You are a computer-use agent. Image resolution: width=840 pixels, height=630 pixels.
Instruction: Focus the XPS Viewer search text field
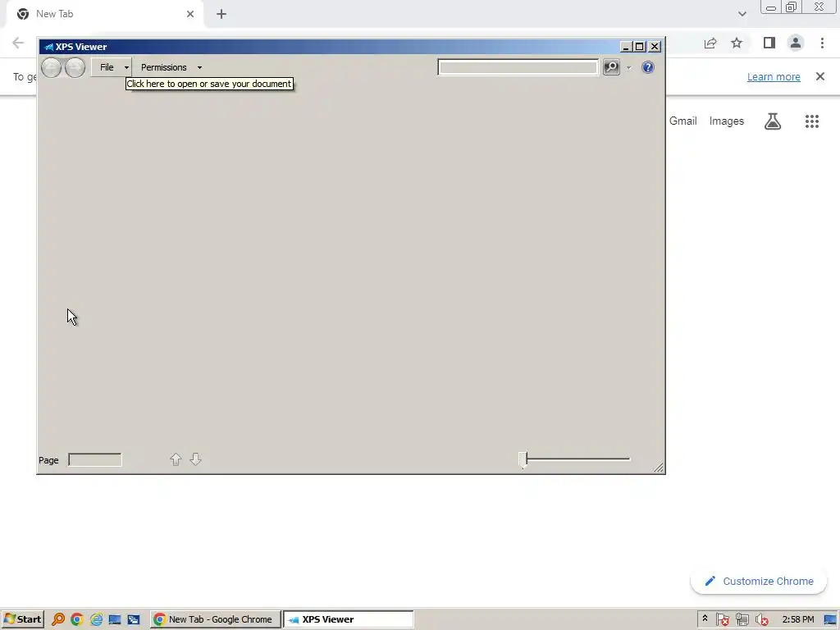click(x=518, y=67)
